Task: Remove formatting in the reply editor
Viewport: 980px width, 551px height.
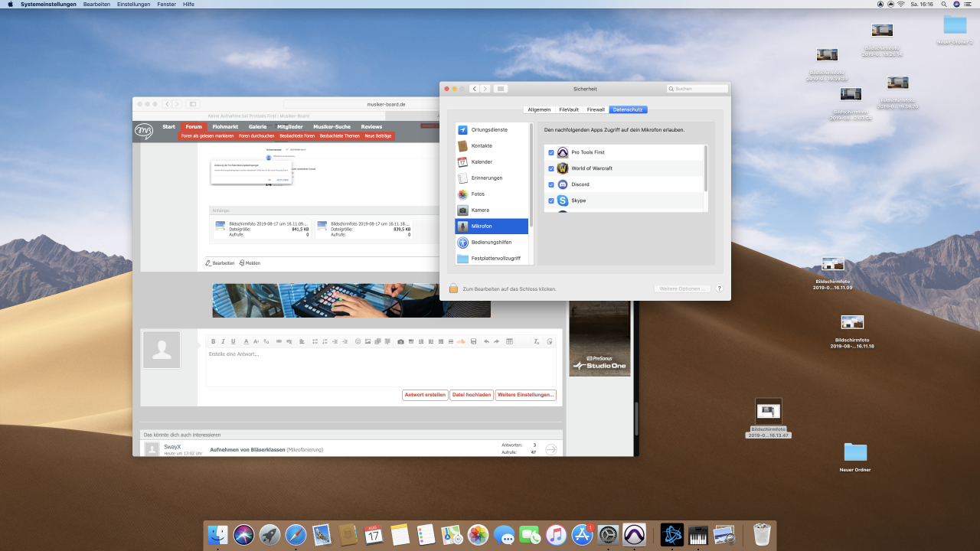Action: (x=537, y=341)
